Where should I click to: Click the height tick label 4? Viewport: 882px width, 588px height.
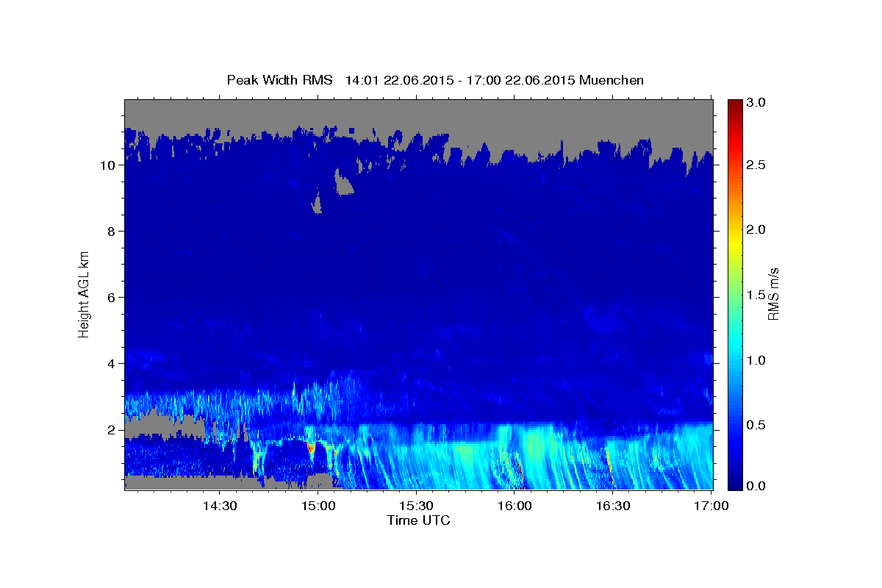click(x=111, y=364)
